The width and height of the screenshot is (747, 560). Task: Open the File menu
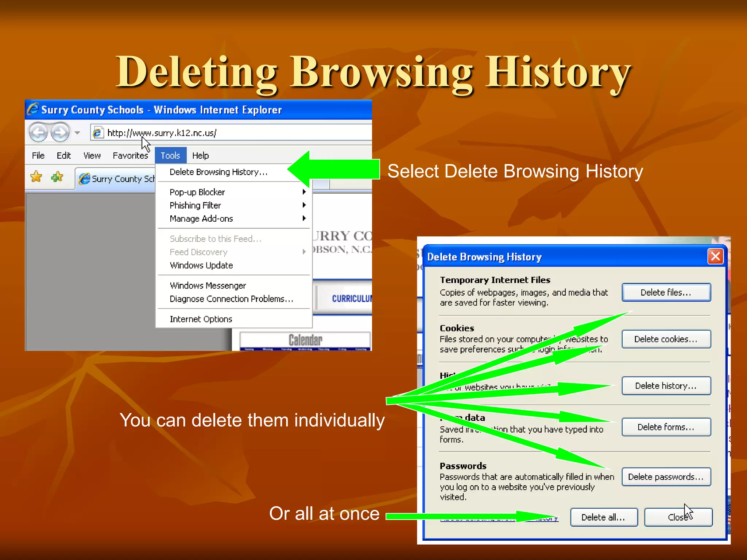pos(38,156)
